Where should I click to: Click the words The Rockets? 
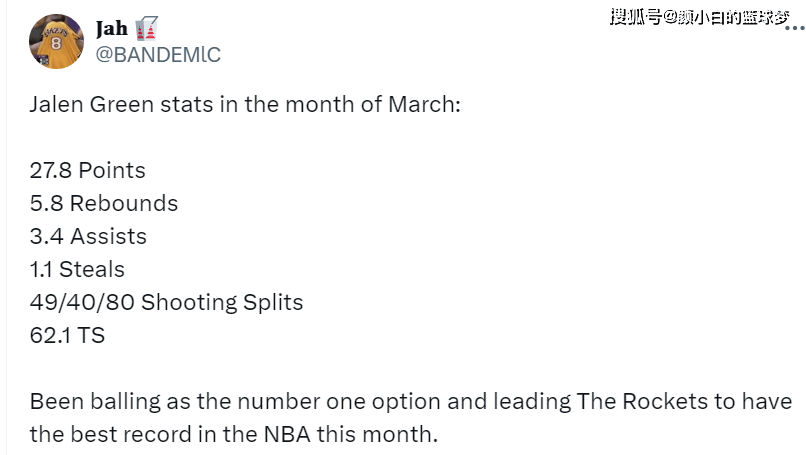click(636, 402)
